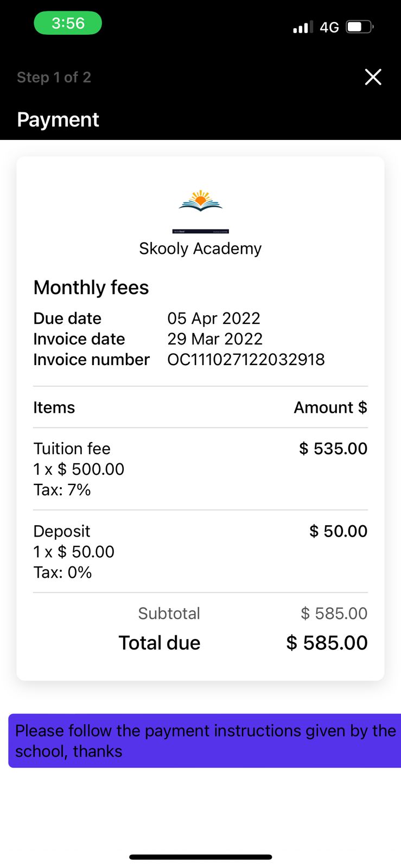Tap the Skooly Academy school name
This screenshot has height=868, width=401.
tap(200, 248)
